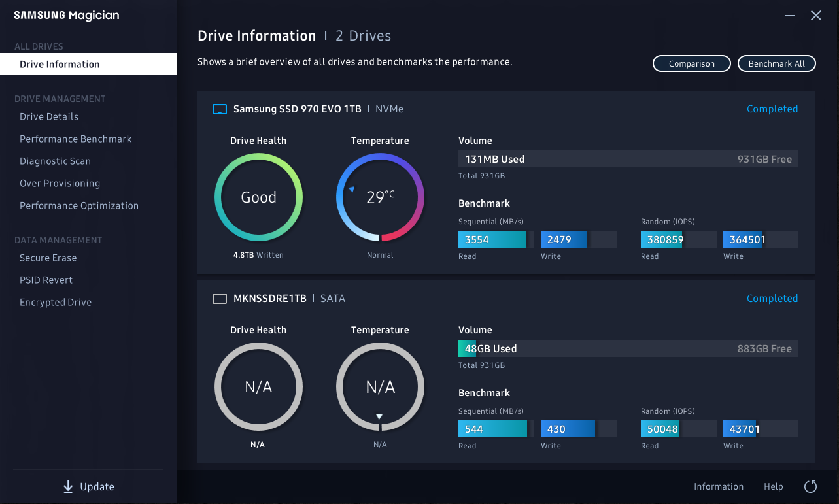Viewport: 839px width, 504px height.
Task: Click the Normal temperature status label
Action: 380,255
